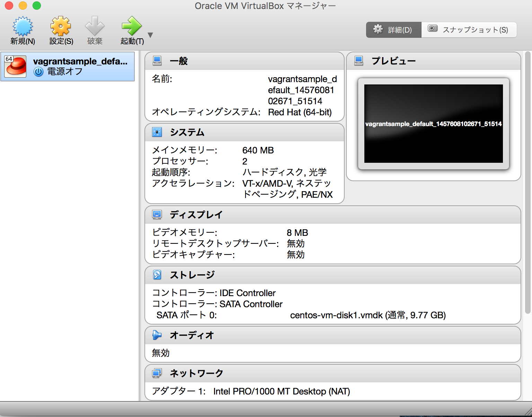Switch to the 詳細(D) view
Screen dimensions: 532x417
(x=393, y=29)
